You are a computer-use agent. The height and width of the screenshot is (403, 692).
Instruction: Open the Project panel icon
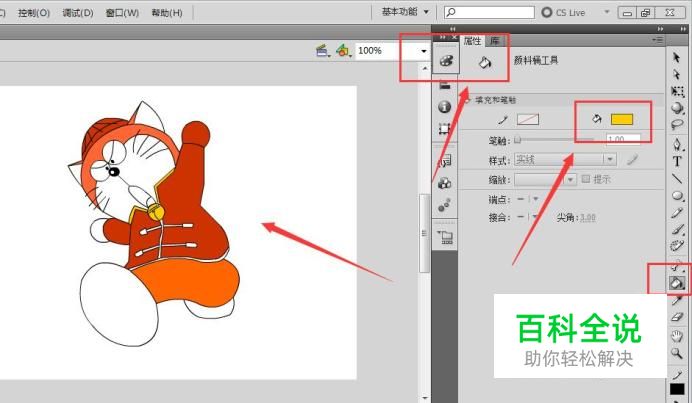pos(446,237)
